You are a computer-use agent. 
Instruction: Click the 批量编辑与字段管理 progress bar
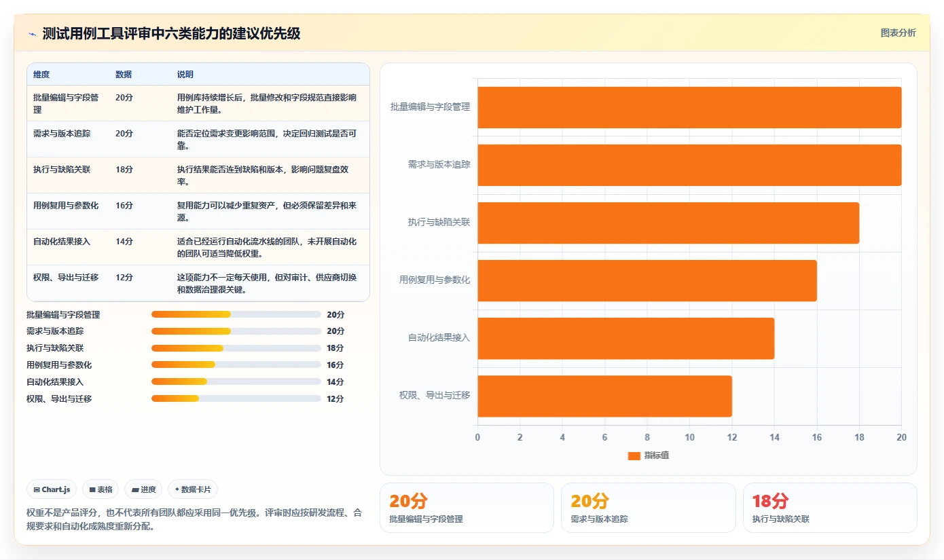click(x=236, y=314)
